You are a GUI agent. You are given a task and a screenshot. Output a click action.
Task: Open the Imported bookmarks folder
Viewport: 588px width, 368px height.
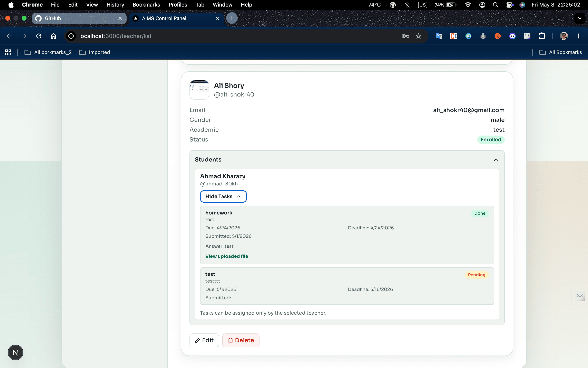point(95,52)
